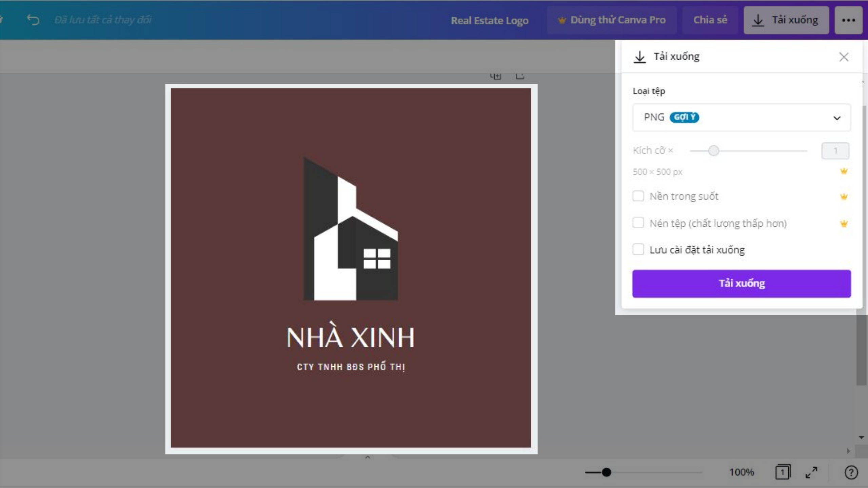Click crown icon beside Nền trong suốt
This screenshot has height=488, width=868.
844,196
